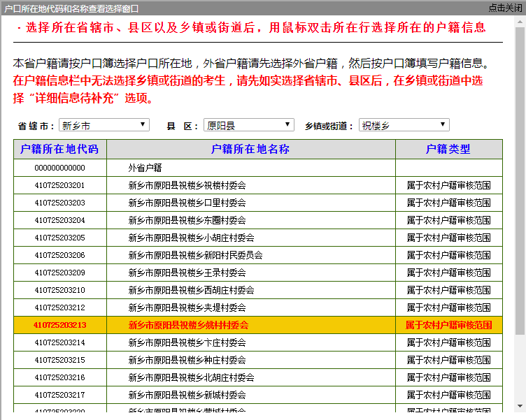The width and height of the screenshot is (526, 420).
Task: Click highlighted row's 属于农村户籍审核范围 cell
Action: pos(449,325)
